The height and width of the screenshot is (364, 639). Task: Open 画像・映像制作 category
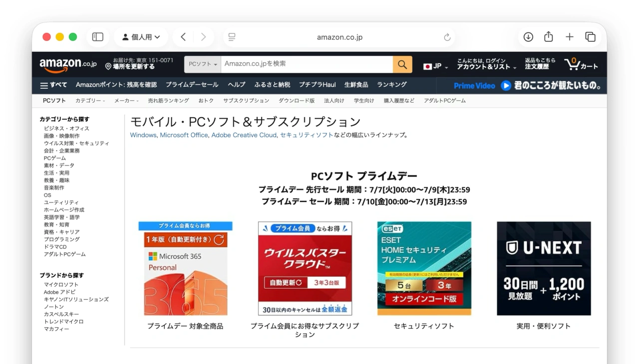point(61,136)
